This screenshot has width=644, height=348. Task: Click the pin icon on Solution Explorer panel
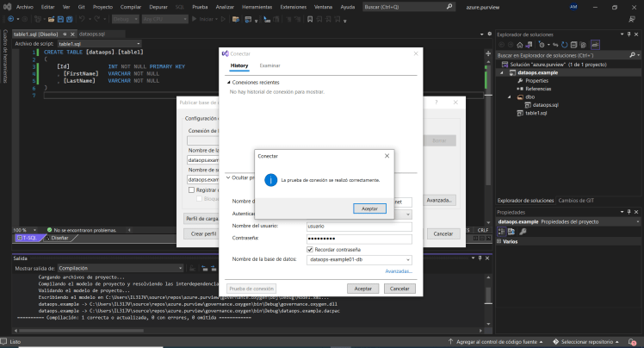(628, 34)
